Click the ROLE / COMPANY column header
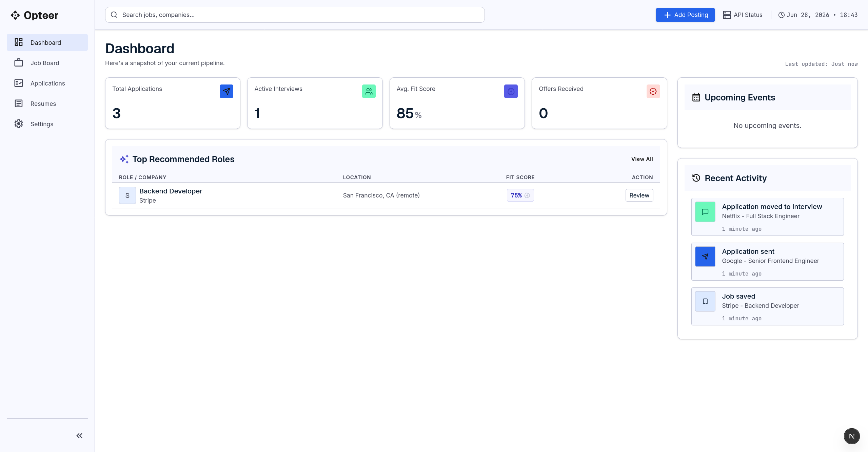868x452 pixels. tap(143, 177)
